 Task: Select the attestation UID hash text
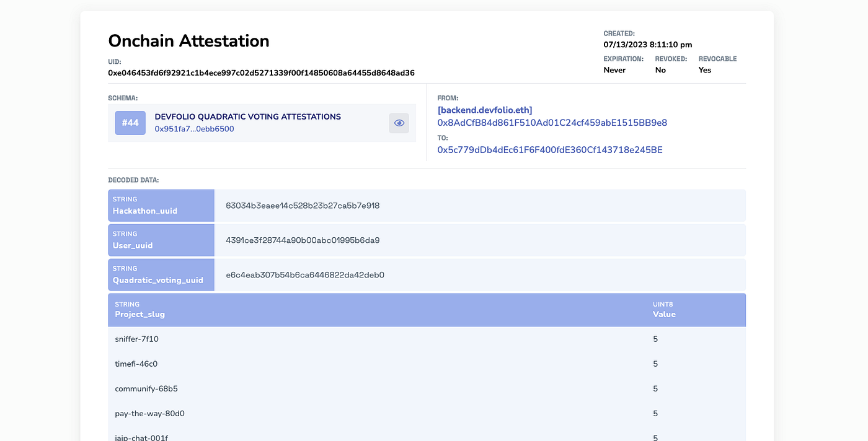pos(261,72)
